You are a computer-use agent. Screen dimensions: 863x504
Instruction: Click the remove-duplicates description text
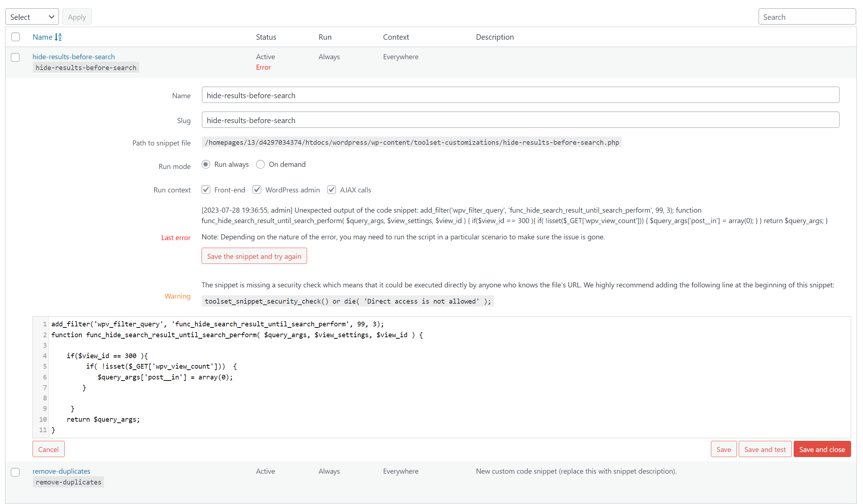576,471
